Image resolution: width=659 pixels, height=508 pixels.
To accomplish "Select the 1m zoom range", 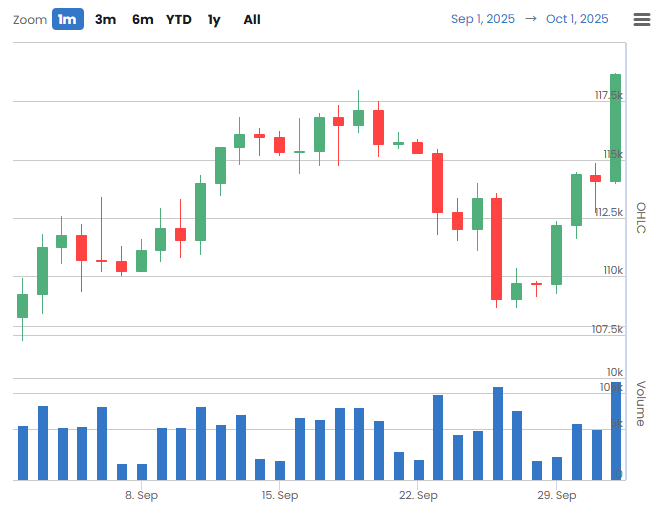I will point(68,19).
